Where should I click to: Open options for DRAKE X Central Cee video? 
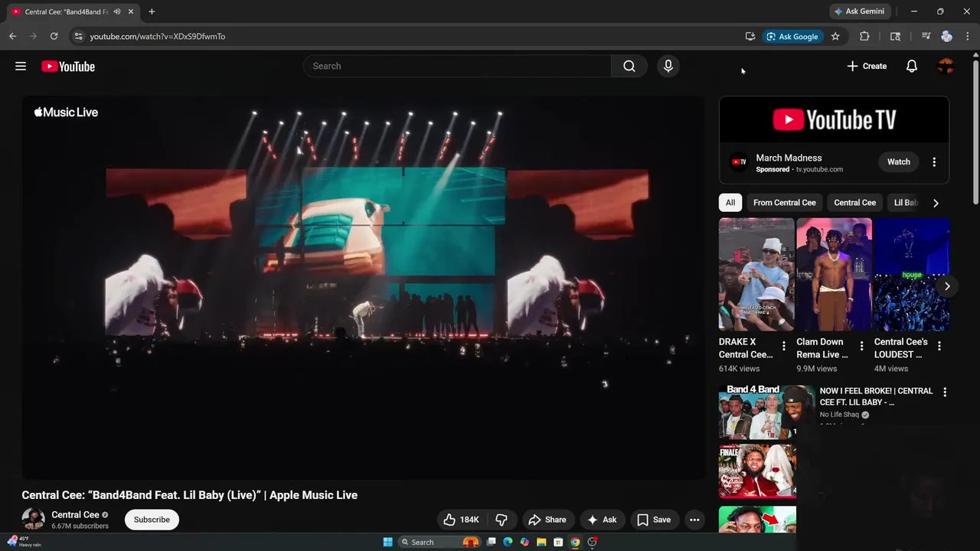coord(783,346)
